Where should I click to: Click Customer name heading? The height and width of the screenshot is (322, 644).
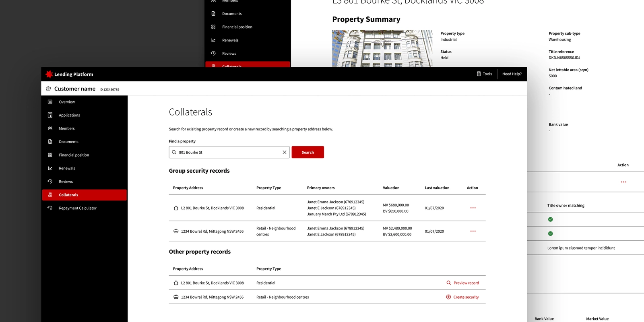click(75, 89)
